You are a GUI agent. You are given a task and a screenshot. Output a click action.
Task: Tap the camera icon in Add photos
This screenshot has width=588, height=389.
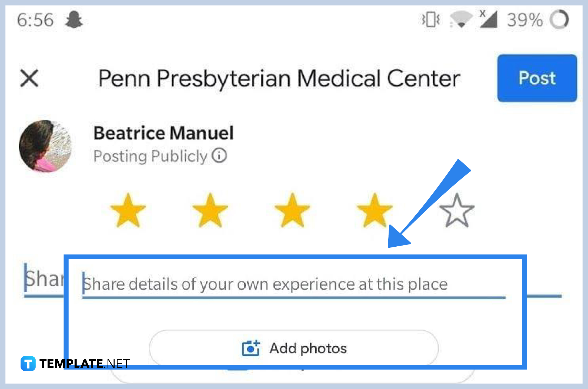coord(251,348)
